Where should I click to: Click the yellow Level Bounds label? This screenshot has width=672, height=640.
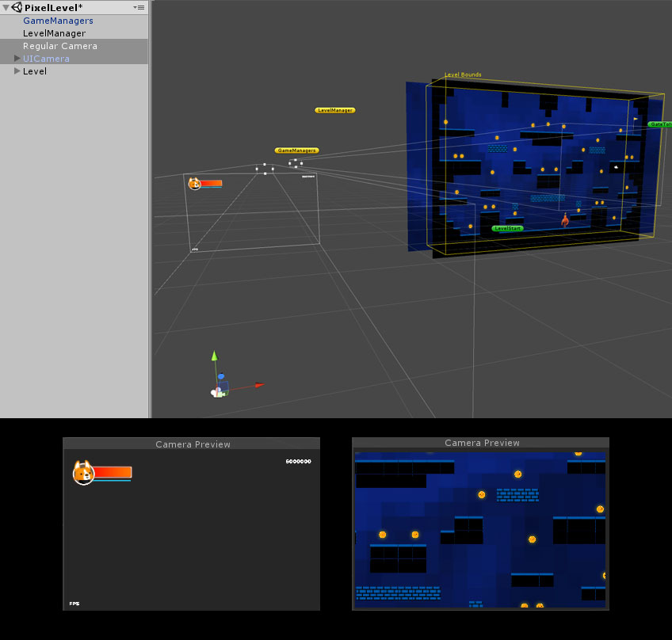463,75
